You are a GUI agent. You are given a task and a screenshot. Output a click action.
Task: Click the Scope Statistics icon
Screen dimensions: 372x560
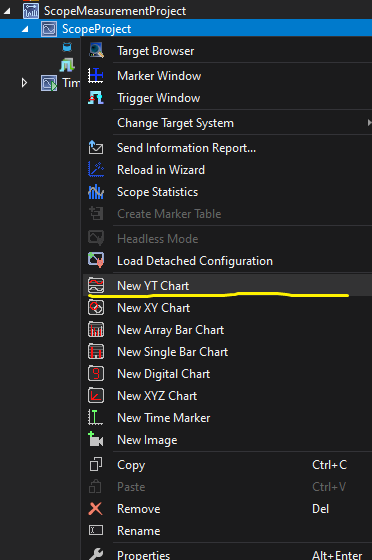coord(96,192)
